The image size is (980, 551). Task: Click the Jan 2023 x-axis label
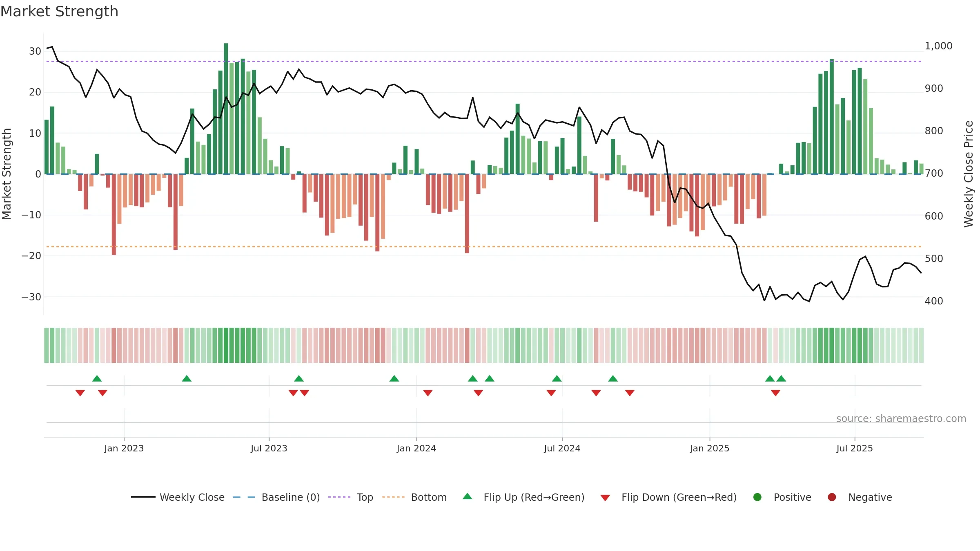[x=124, y=448]
